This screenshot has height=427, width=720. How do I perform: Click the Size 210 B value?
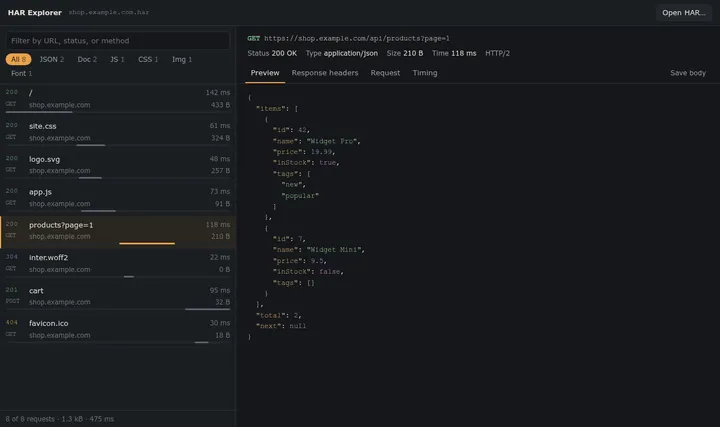(413, 53)
